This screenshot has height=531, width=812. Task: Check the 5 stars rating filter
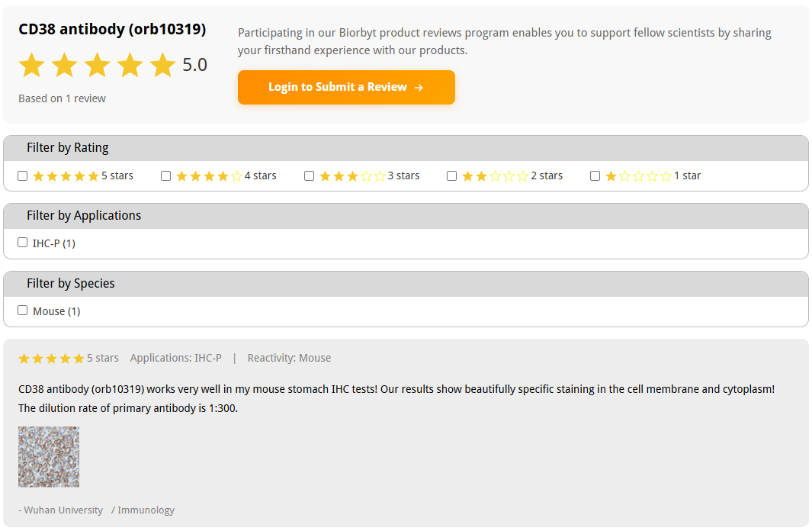point(22,176)
